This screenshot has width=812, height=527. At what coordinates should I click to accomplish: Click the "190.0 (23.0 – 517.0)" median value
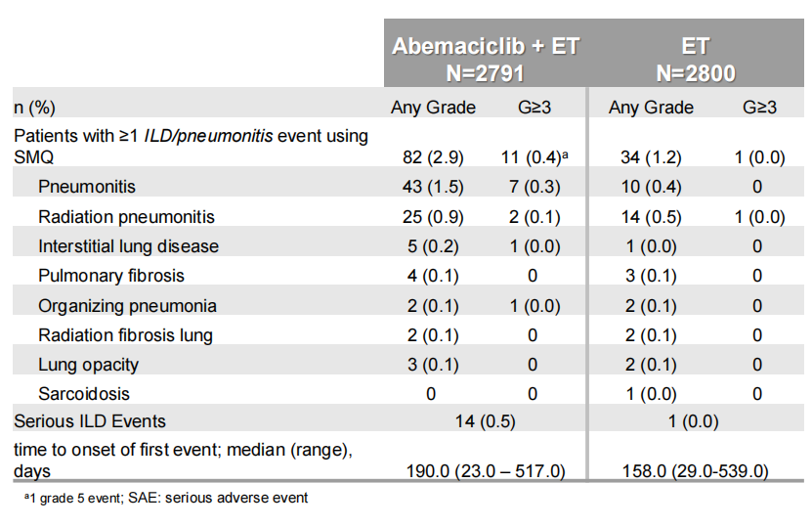click(x=486, y=471)
